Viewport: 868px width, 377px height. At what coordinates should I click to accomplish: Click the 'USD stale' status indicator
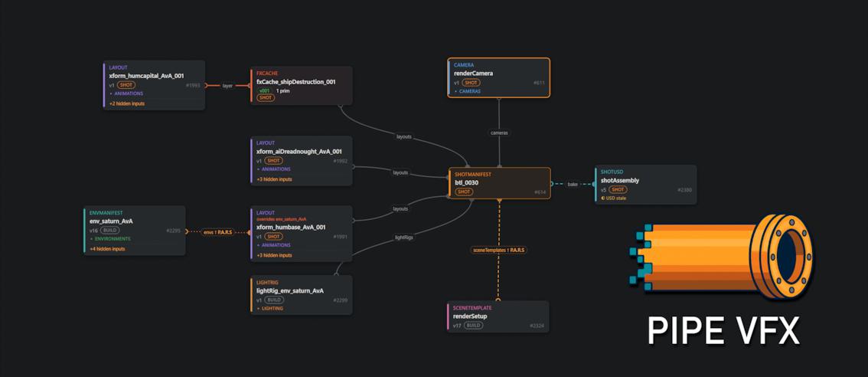pyautogui.click(x=613, y=198)
